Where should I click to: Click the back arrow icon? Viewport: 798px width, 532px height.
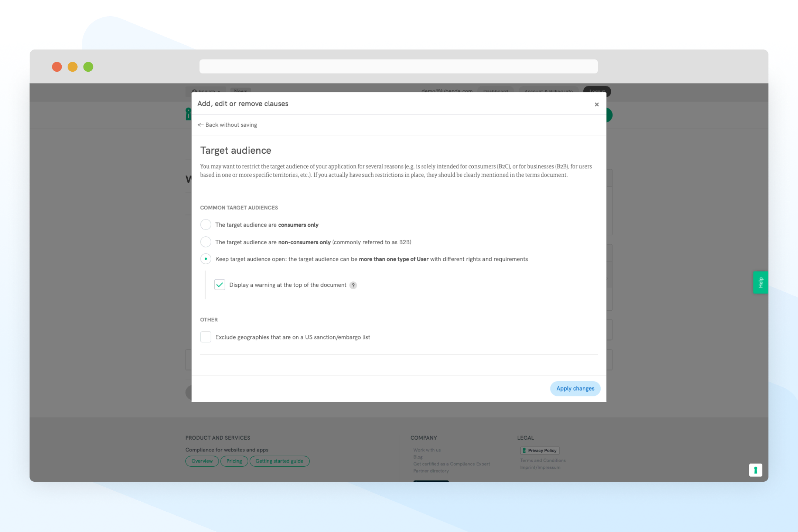point(201,125)
